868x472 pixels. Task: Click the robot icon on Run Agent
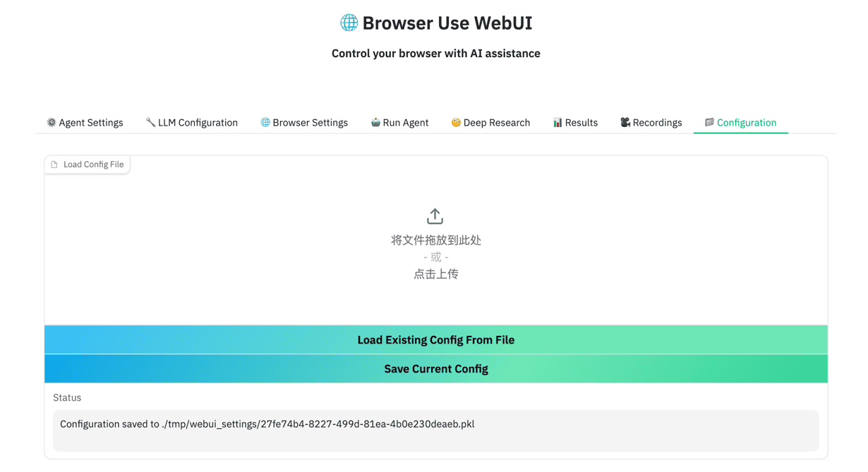pos(375,122)
